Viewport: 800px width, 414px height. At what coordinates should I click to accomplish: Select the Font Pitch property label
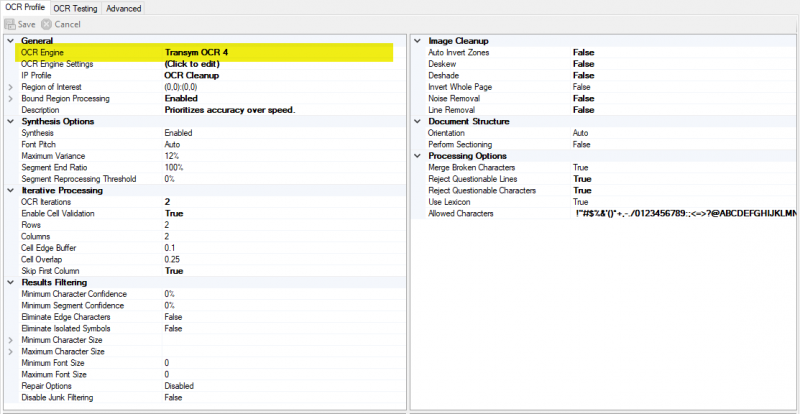(x=36, y=144)
